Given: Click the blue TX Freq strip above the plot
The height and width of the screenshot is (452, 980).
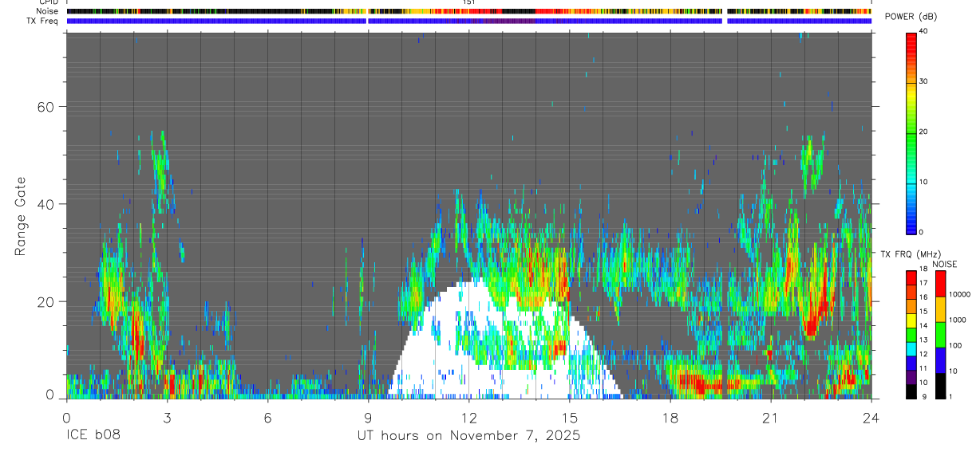Looking at the screenshot, I should pyautogui.click(x=469, y=21).
